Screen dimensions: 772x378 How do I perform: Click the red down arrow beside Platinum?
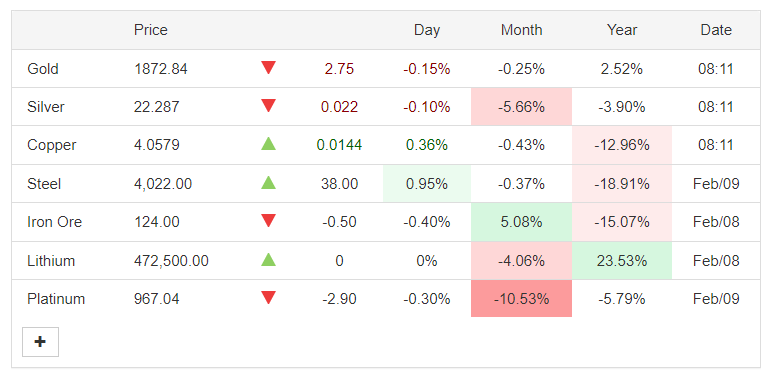(268, 298)
